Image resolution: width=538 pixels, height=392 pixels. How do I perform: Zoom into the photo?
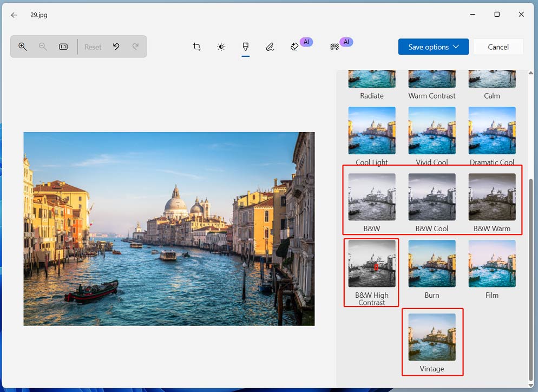point(22,47)
